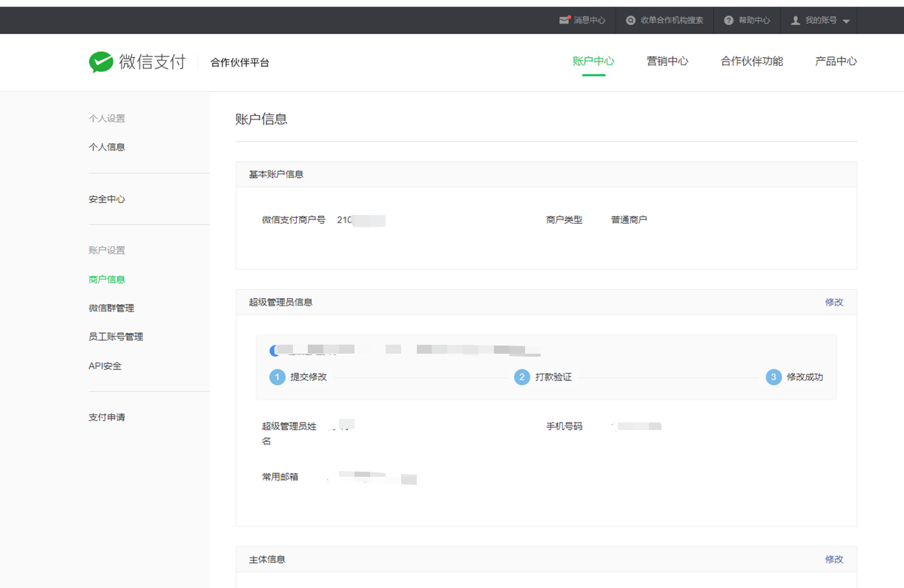Click the 账户信息 page heading
Screen dimensions: 904x588
pyautogui.click(x=261, y=119)
